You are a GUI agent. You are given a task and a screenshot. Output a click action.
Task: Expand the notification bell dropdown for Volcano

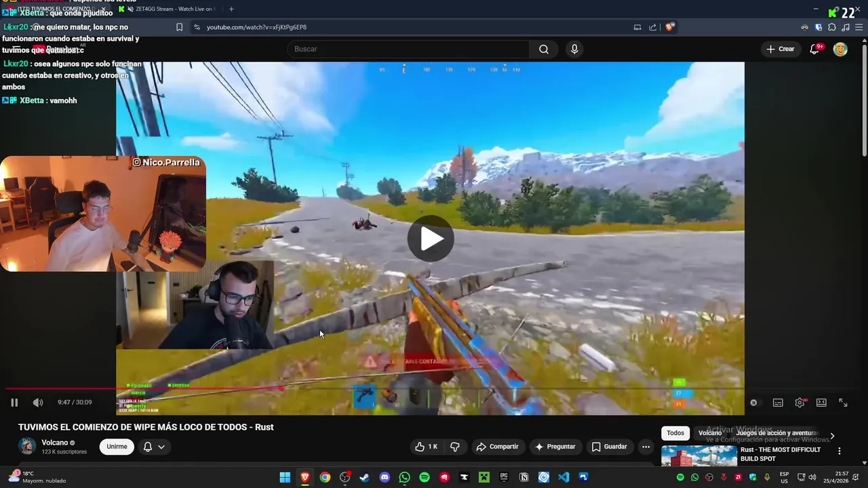coord(154,447)
